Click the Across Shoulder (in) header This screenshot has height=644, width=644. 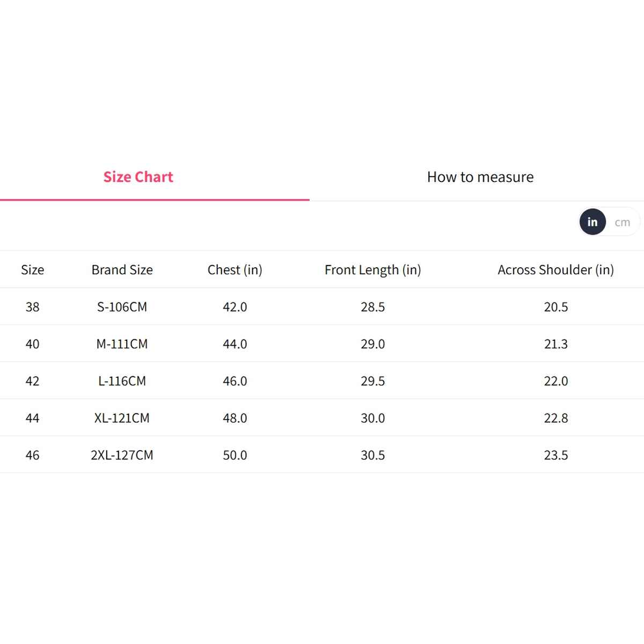coord(555,270)
